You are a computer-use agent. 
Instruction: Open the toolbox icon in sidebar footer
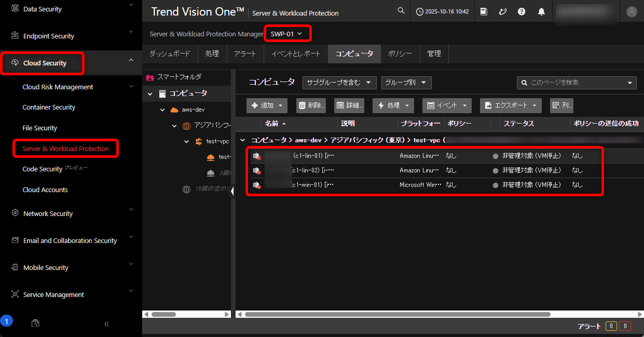pyautogui.click(x=35, y=323)
